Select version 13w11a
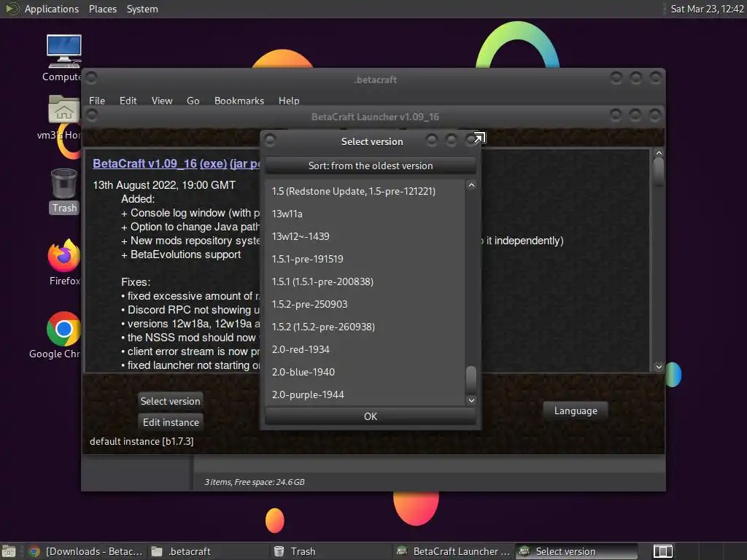Image resolution: width=747 pixels, height=560 pixels. 365,214
